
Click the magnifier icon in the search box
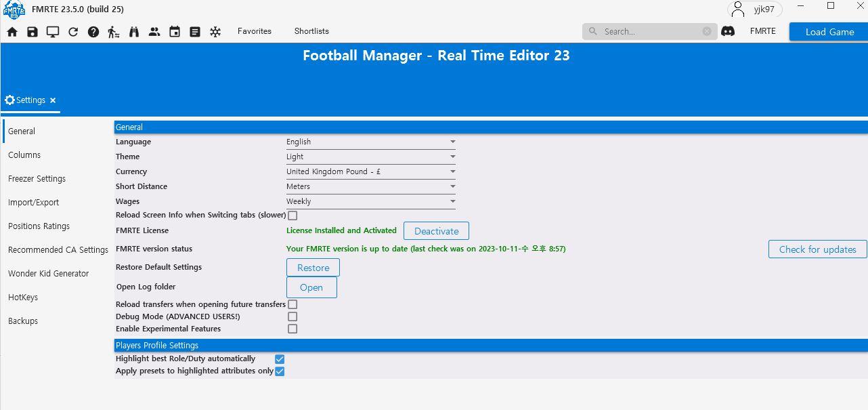coord(593,31)
